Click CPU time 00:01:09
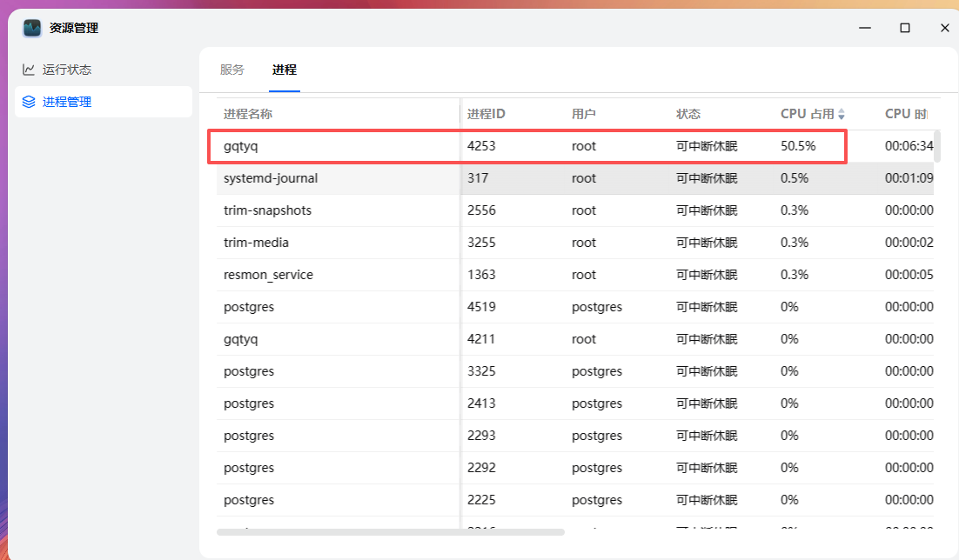The width and height of the screenshot is (959, 560). [909, 178]
